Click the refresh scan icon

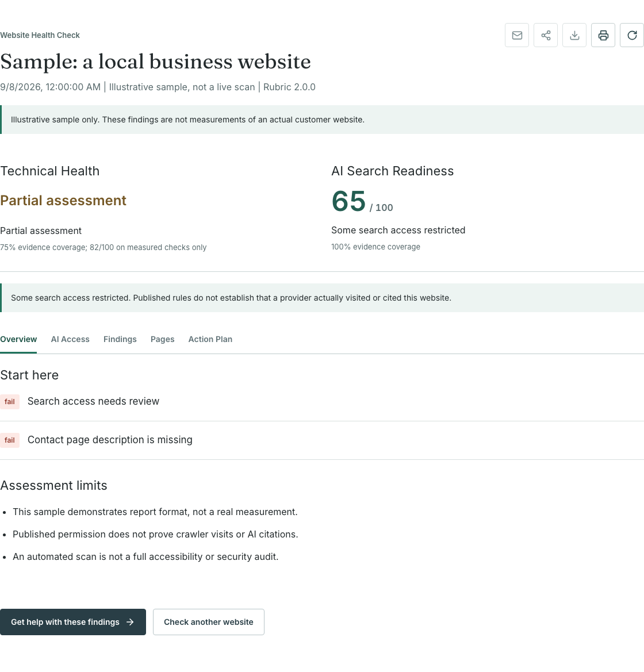pos(631,35)
